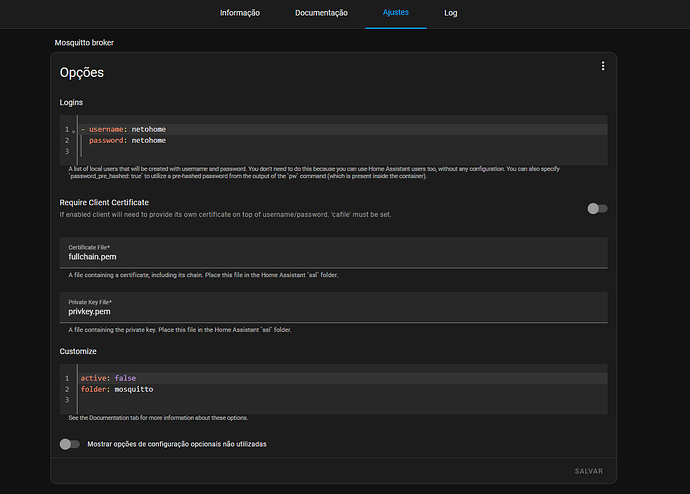Toggle Mostrar opções de configuração opcionais switch
690x494 pixels.
pos(70,444)
